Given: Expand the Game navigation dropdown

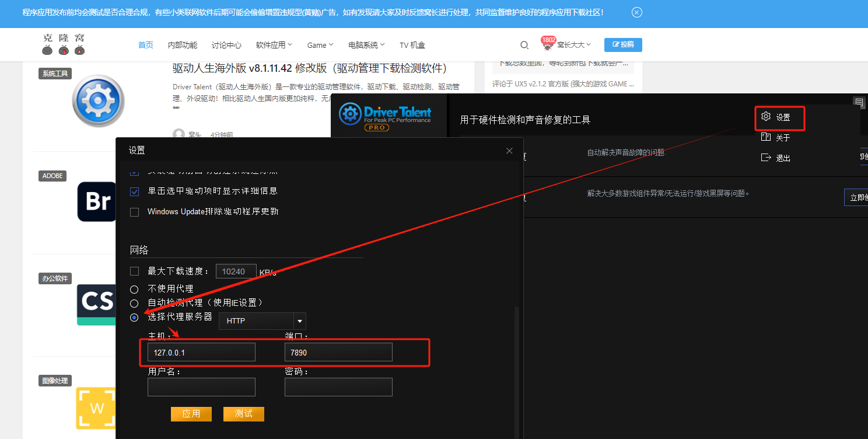Looking at the screenshot, I should [x=320, y=45].
